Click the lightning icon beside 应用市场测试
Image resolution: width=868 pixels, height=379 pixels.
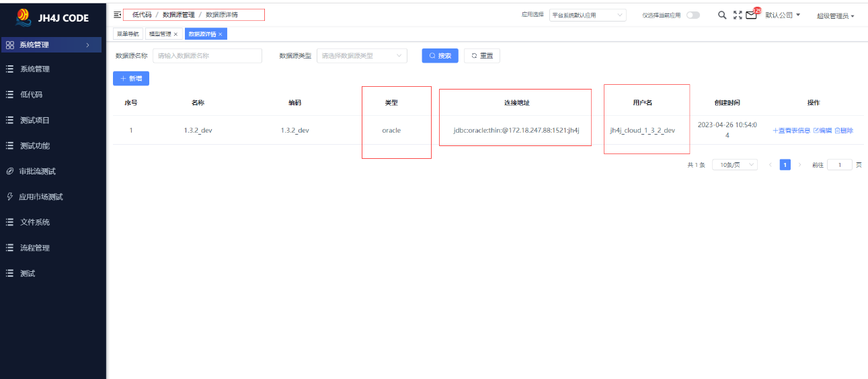pyautogui.click(x=10, y=197)
